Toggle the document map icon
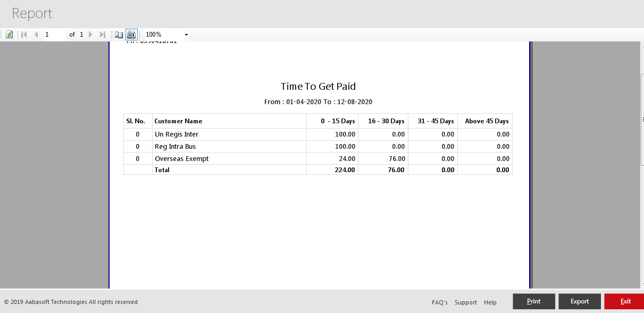 119,35
